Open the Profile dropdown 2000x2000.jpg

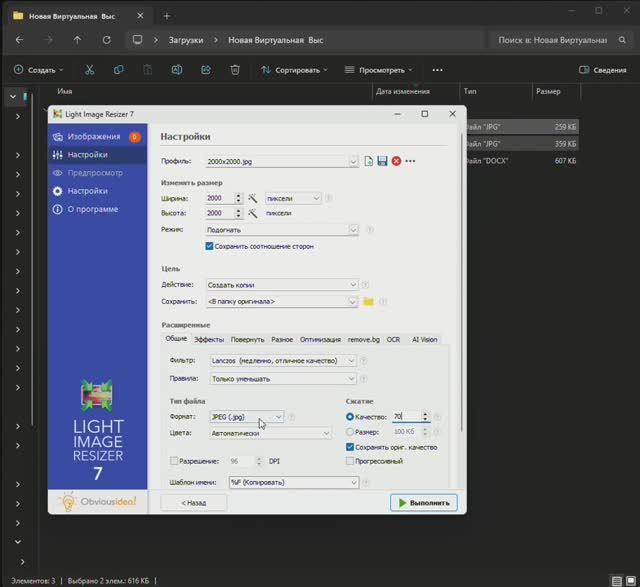pos(282,161)
